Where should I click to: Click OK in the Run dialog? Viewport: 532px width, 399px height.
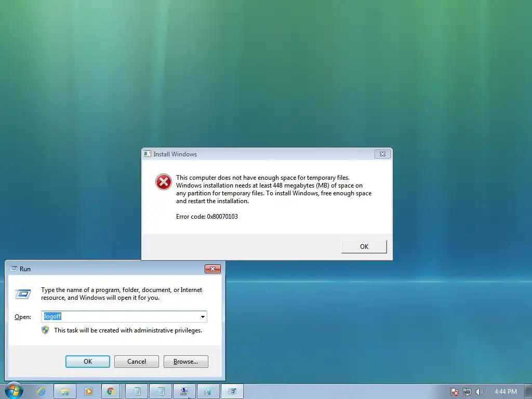coord(87,362)
